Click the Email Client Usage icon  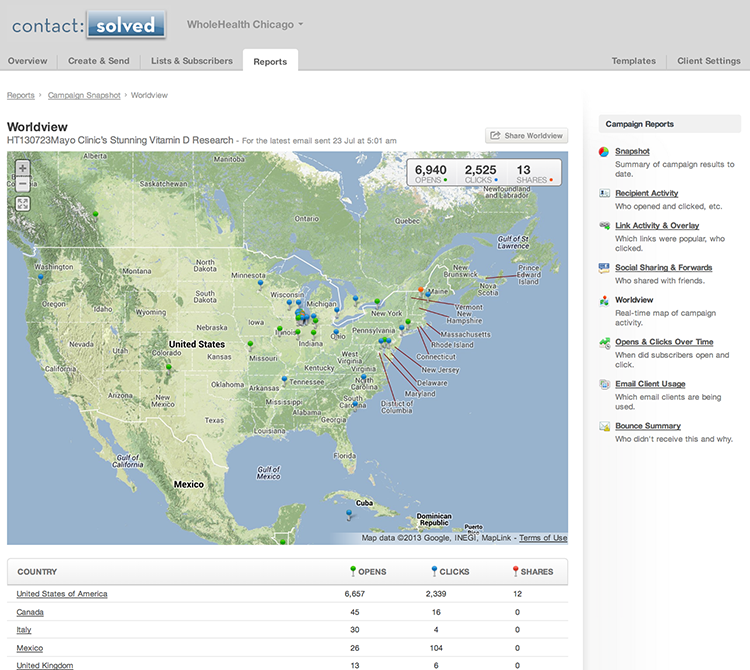click(x=605, y=385)
